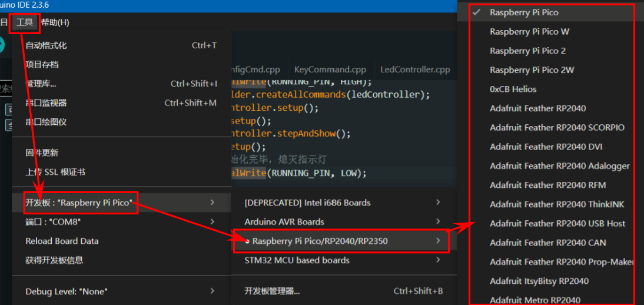
Task: Open 串口绘图仪 menu entry
Action: [x=122, y=122]
